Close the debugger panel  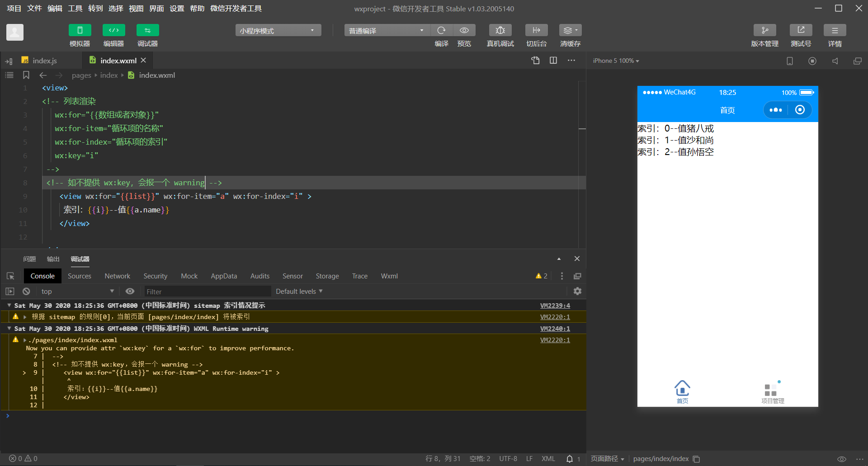pos(577,259)
